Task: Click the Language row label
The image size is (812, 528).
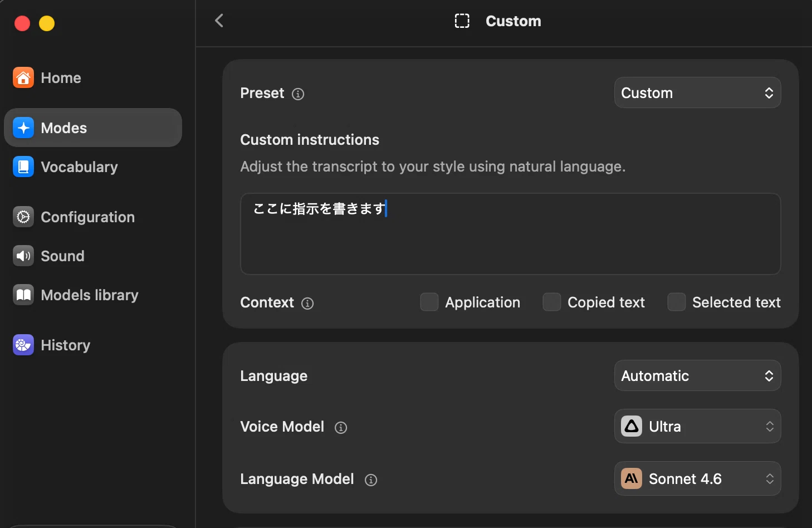Action: point(273,377)
